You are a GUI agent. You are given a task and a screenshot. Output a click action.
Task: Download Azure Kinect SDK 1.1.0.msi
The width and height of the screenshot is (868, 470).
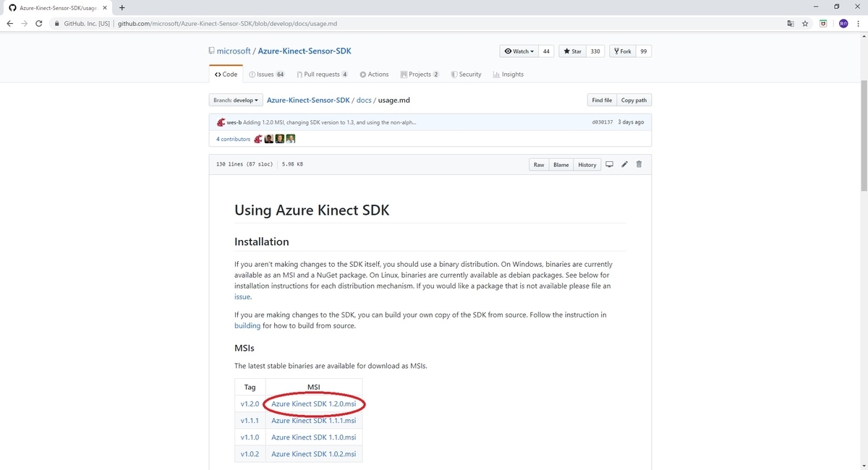click(x=314, y=437)
